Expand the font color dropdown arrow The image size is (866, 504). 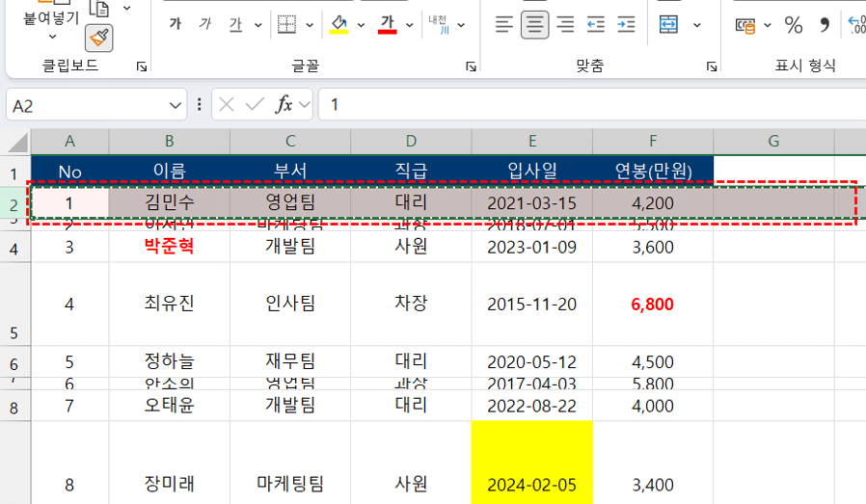click(410, 24)
